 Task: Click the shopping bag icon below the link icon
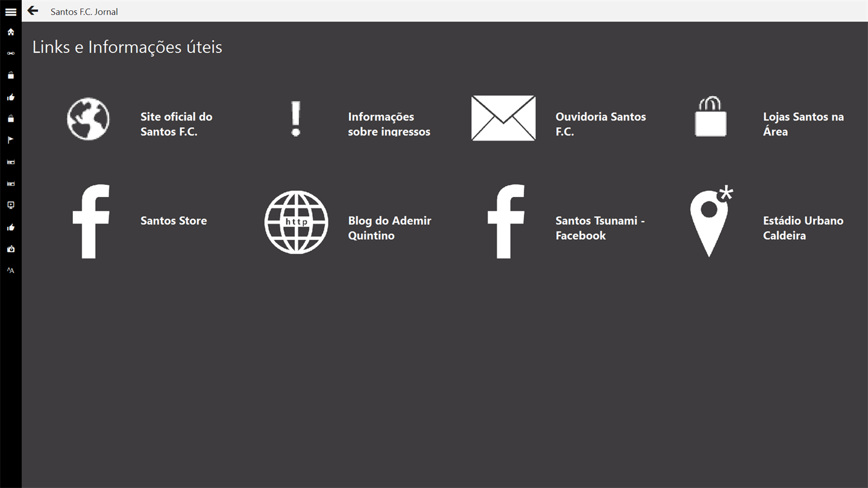(x=11, y=75)
